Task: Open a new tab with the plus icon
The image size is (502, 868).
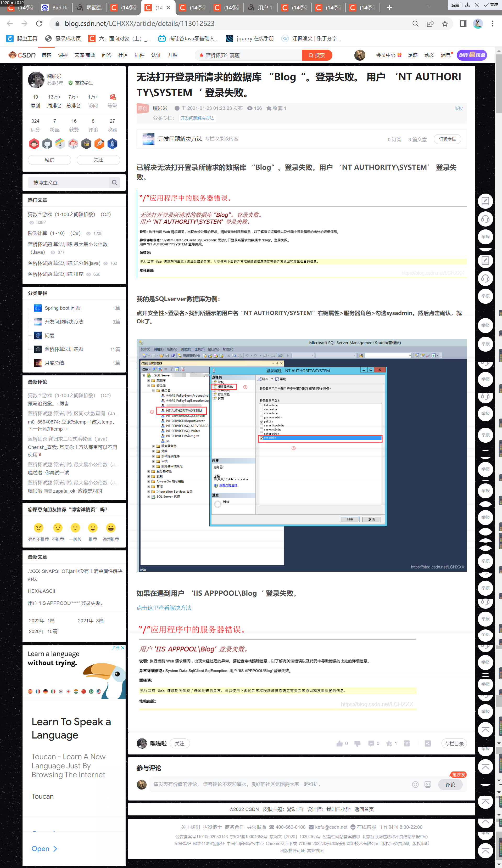Action: tap(389, 8)
